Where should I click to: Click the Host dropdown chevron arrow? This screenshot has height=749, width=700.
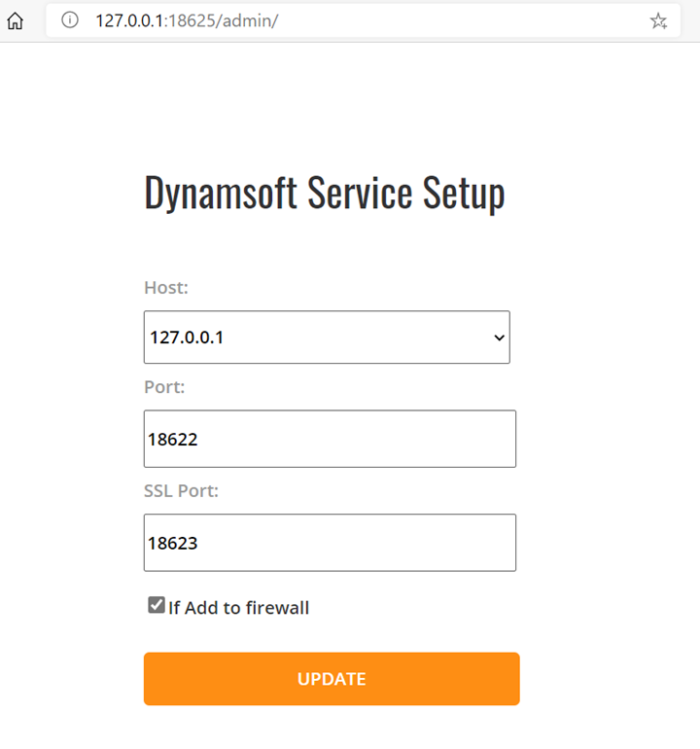coord(499,338)
